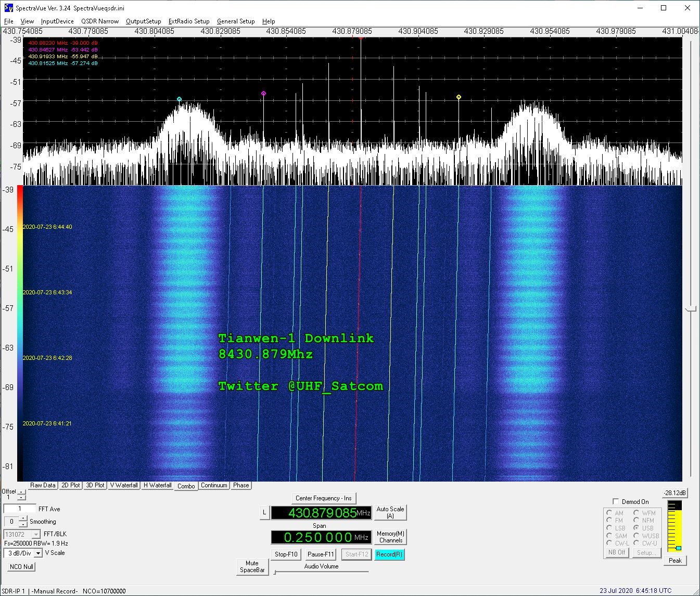Viewport: 700px width, 596px height.
Task: Click the cyan peak marker on the spectrum
Action: pyautogui.click(x=180, y=99)
